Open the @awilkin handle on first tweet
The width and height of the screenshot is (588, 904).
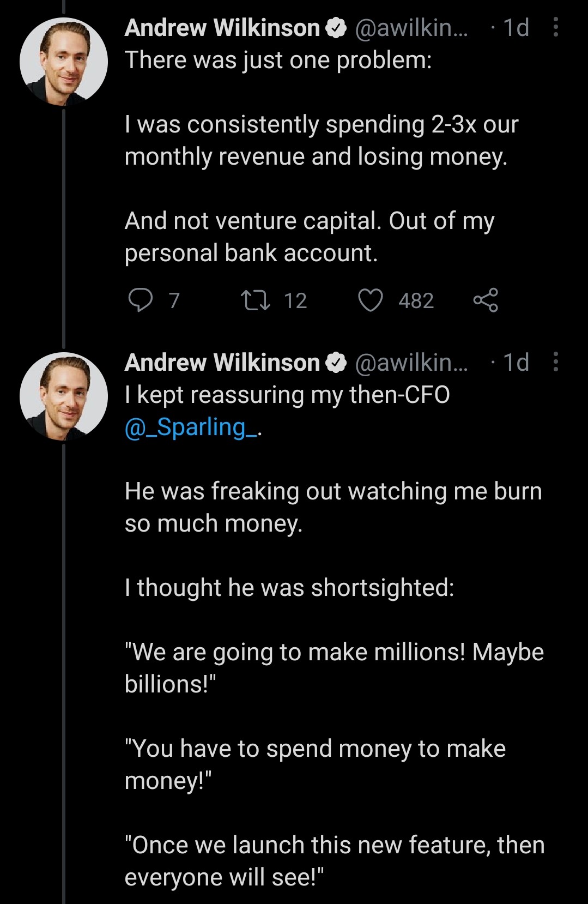(x=411, y=28)
